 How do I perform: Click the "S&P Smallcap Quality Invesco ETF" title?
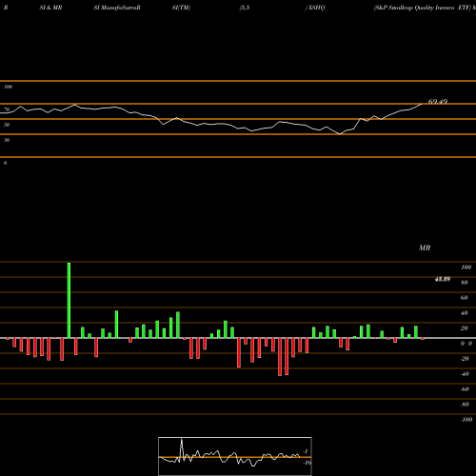point(422,8)
